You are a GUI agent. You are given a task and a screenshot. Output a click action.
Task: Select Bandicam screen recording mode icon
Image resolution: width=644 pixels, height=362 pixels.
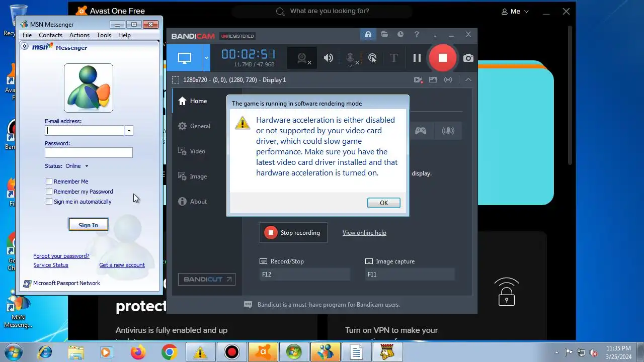click(185, 58)
